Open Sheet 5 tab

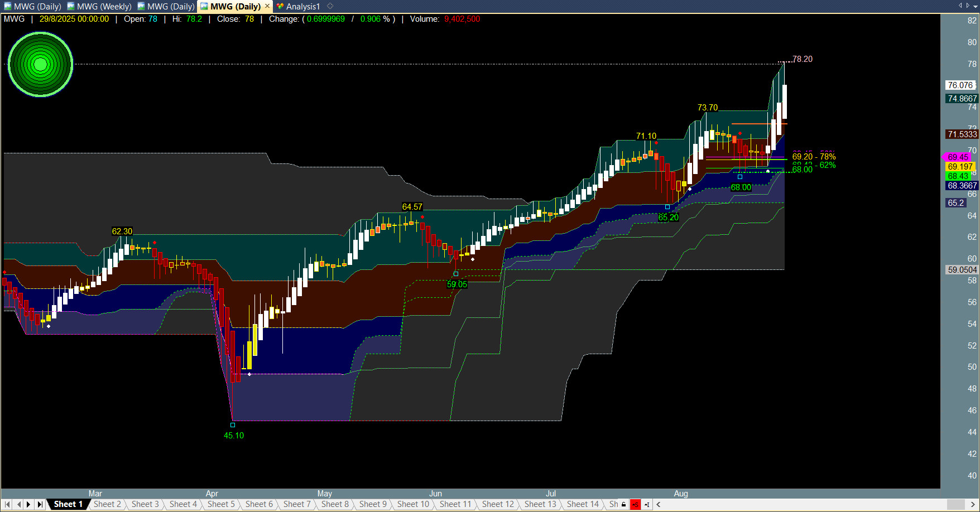221,504
